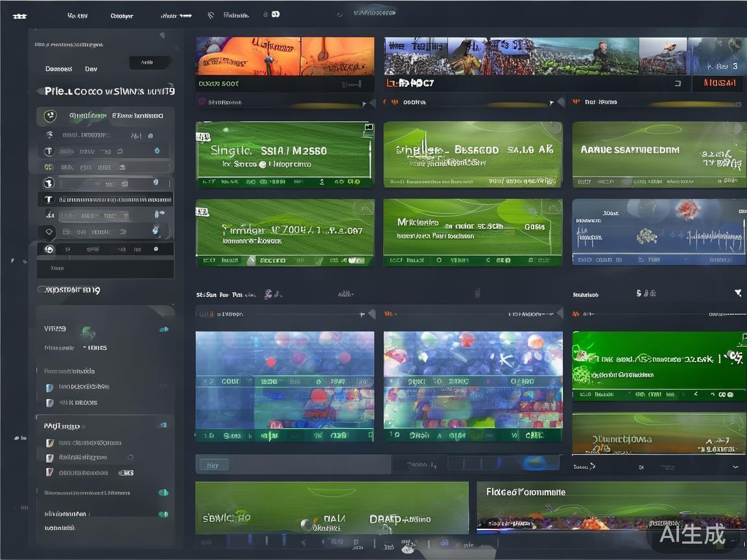
Task: Expand the arrow at right of first column's header bar
Action: 372,102
